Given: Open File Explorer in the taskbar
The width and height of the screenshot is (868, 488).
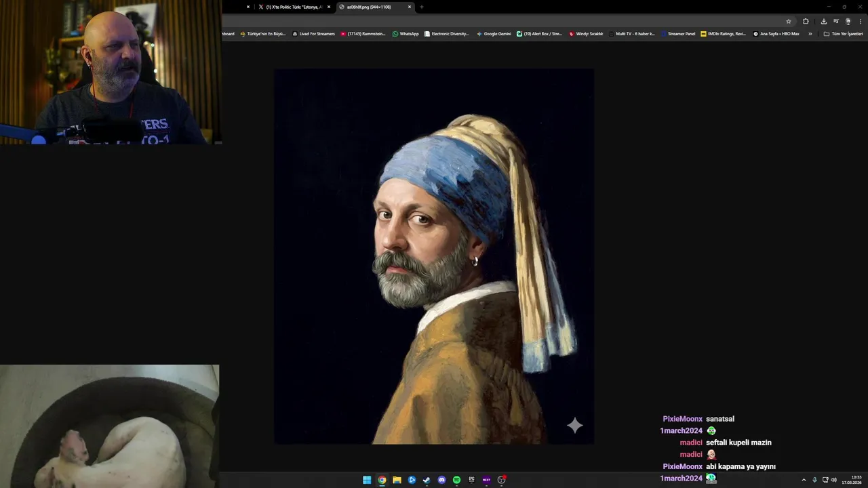Looking at the screenshot, I should click(397, 480).
